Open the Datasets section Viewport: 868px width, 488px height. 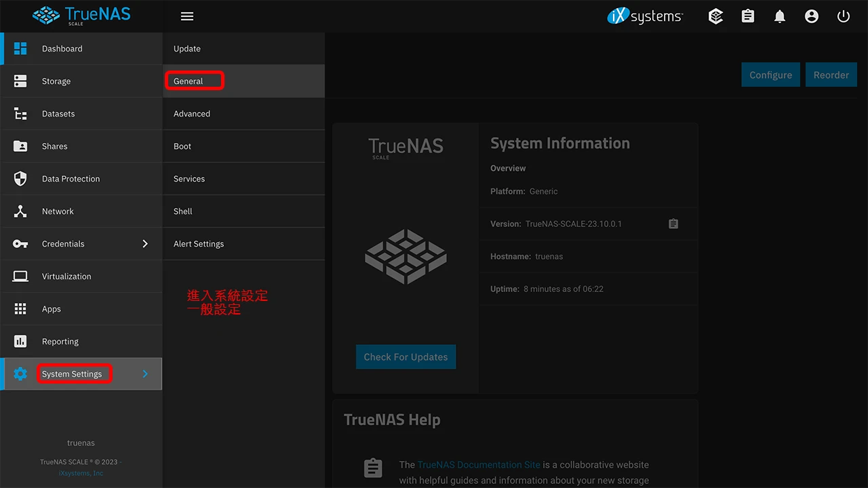(x=58, y=113)
